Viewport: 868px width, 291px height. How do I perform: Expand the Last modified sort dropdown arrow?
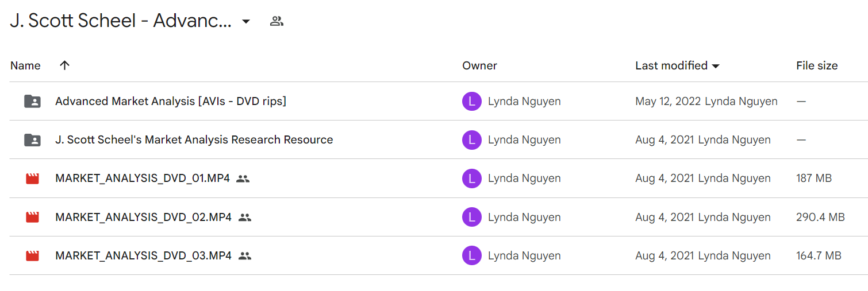(x=716, y=67)
